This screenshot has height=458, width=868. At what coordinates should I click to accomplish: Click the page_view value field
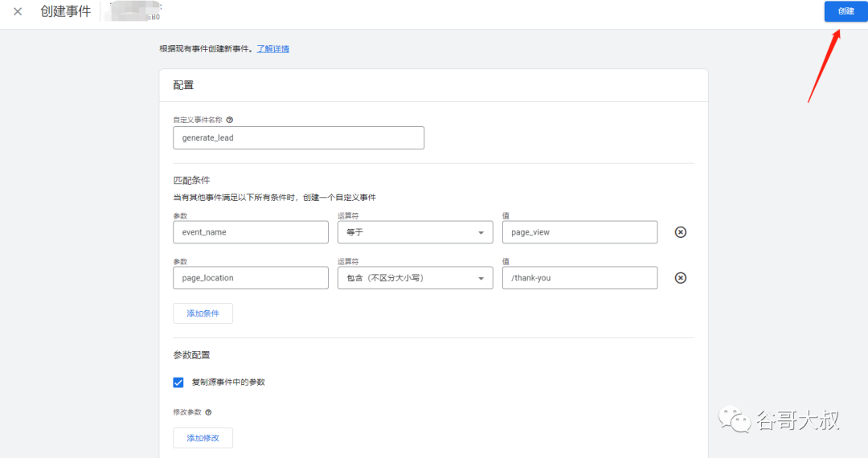tap(579, 232)
